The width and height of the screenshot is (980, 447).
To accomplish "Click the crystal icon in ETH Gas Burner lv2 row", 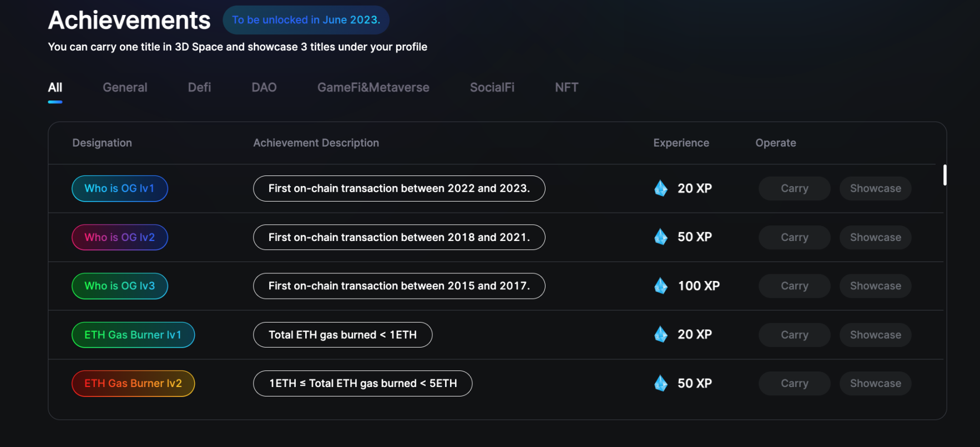I will pos(660,383).
